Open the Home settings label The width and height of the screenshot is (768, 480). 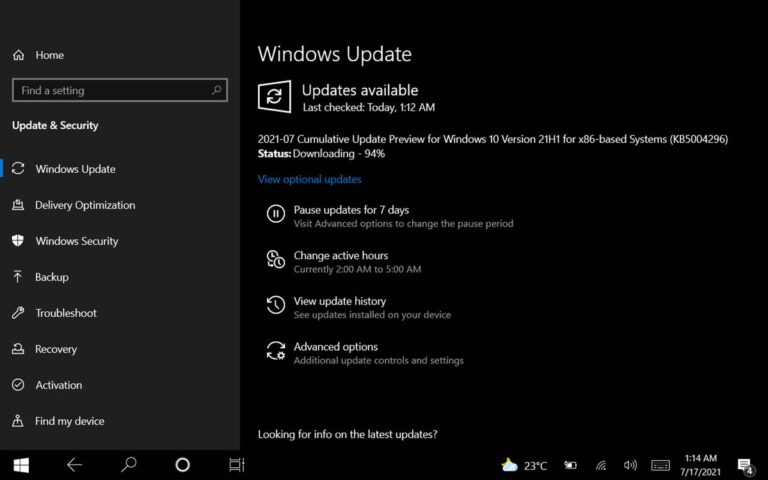tap(49, 55)
